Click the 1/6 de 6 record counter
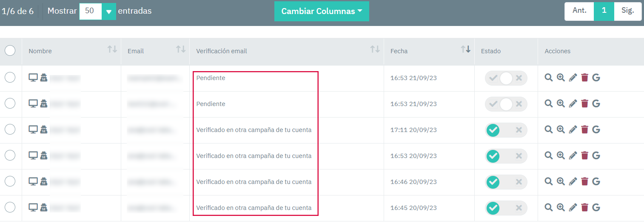Screen dimensions: 644x224 [17, 11]
